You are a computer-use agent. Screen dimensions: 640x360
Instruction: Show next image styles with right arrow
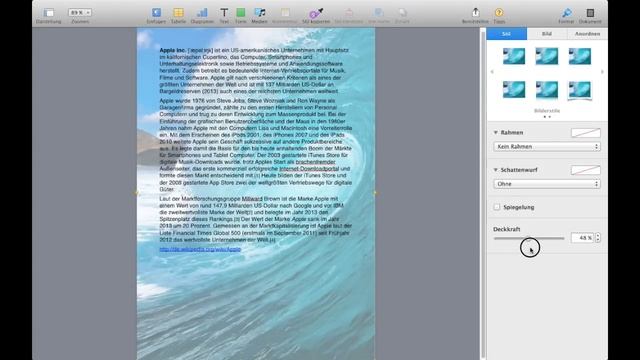click(x=602, y=72)
